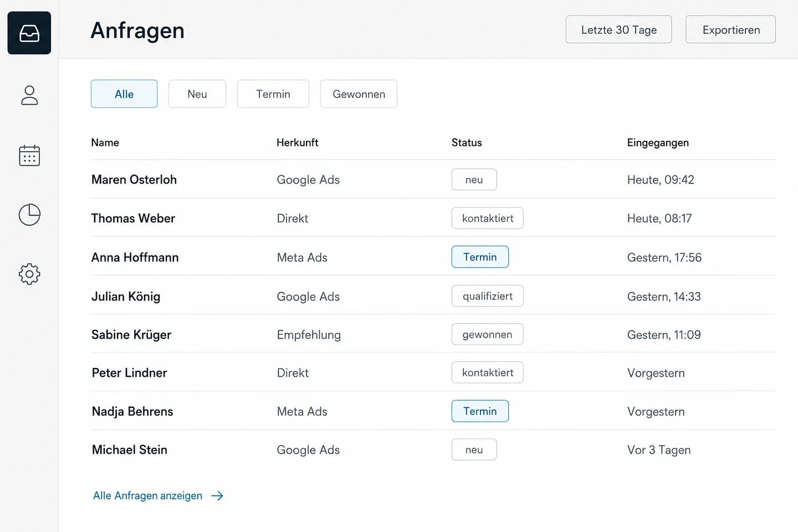Switch to the Termin filter tab
The width and height of the screenshot is (798, 532).
(x=273, y=94)
